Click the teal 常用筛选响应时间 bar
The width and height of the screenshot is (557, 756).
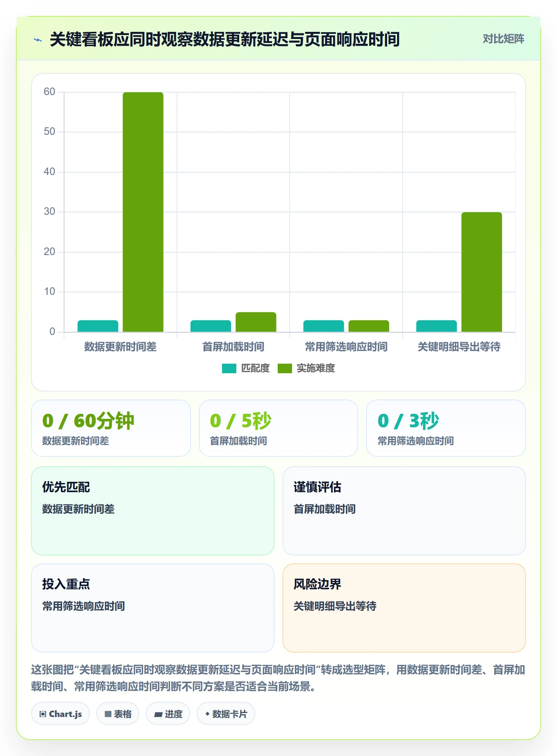tap(323, 326)
